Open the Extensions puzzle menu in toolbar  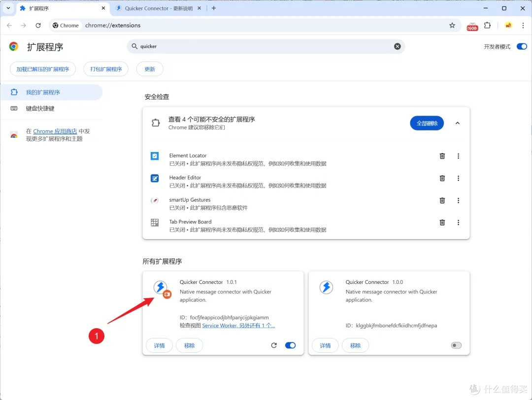click(x=487, y=26)
